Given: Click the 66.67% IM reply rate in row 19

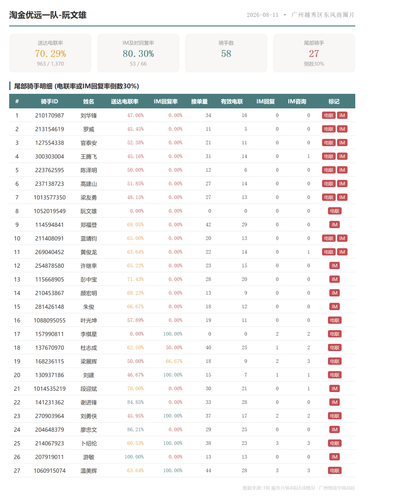Looking at the screenshot, I should 174,361.
